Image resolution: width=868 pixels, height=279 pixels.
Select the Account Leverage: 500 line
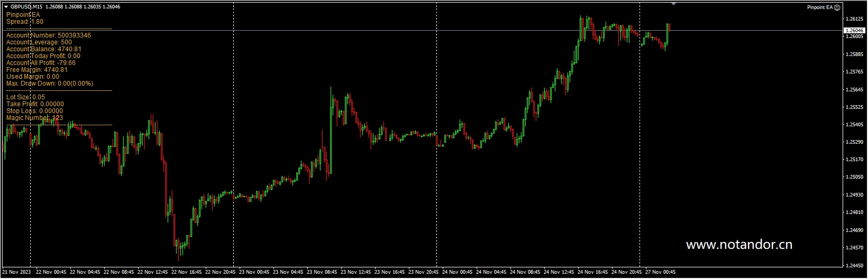click(39, 42)
